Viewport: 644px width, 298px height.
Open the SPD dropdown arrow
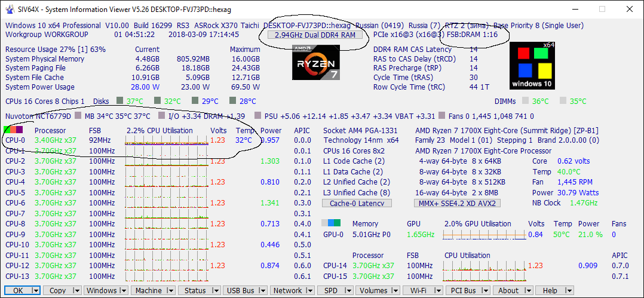point(349,291)
